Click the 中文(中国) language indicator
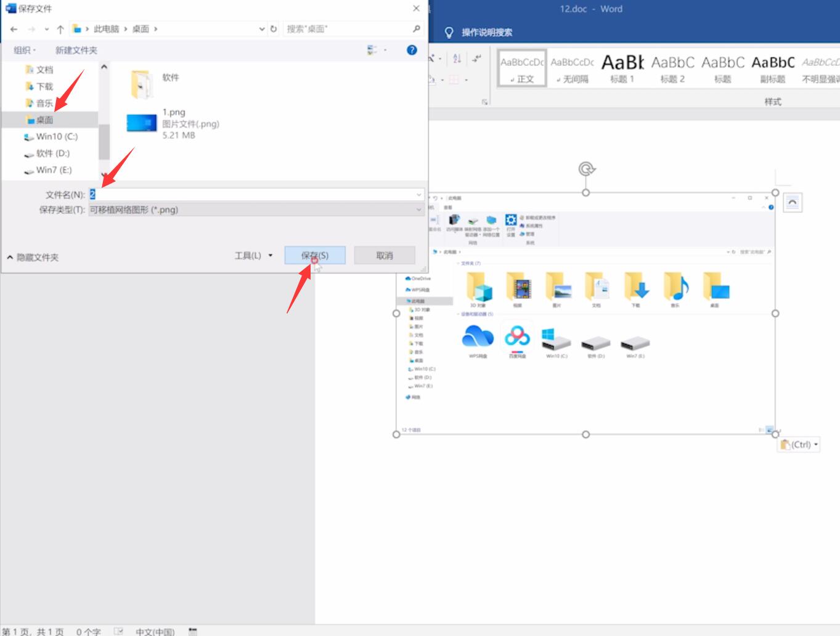 [155, 632]
